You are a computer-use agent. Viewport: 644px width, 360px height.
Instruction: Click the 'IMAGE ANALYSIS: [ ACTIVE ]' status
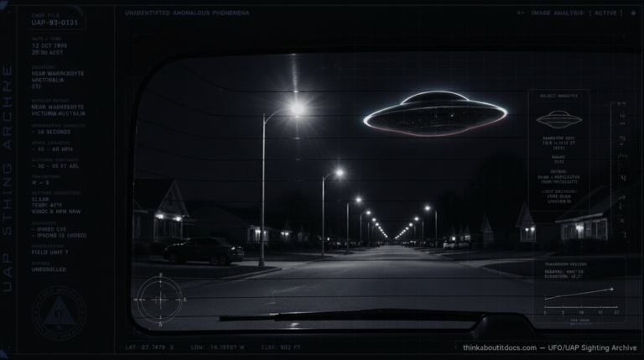(577, 13)
